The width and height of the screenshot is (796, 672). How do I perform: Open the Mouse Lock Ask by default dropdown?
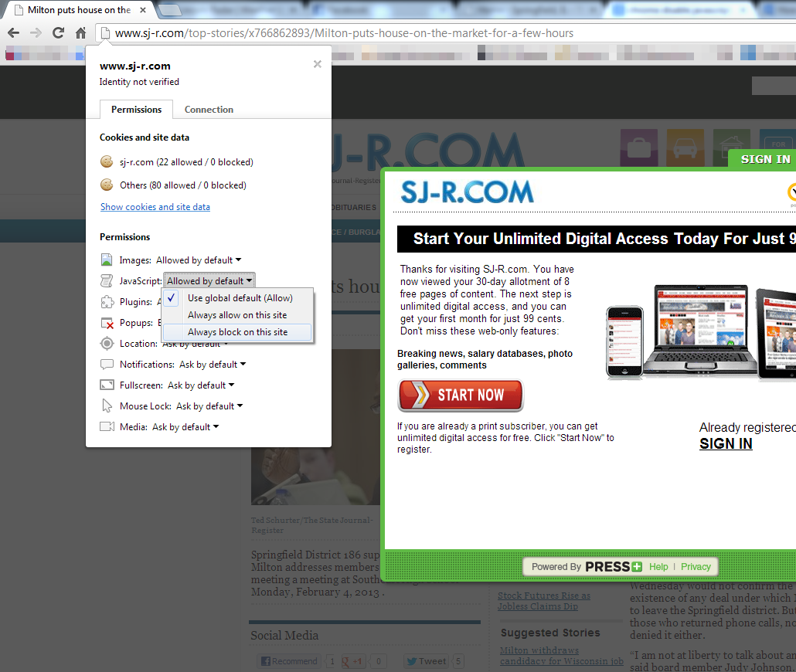[209, 406]
